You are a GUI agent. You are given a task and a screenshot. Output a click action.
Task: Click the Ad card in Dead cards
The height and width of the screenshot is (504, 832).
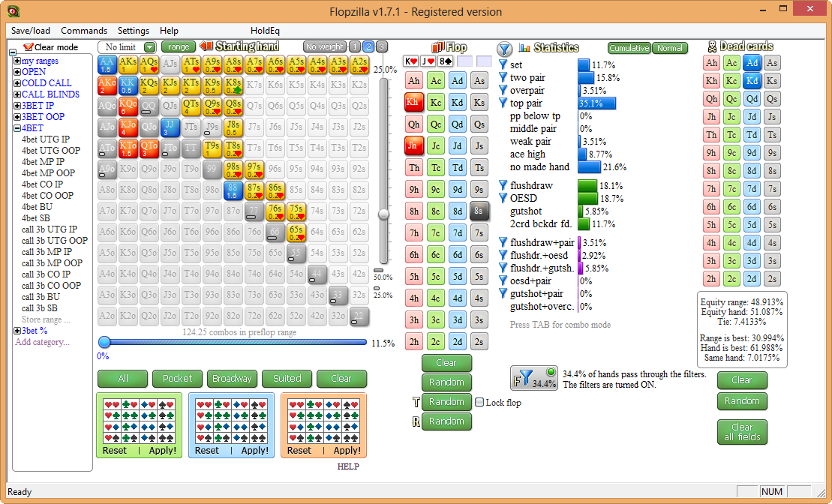pos(752,62)
